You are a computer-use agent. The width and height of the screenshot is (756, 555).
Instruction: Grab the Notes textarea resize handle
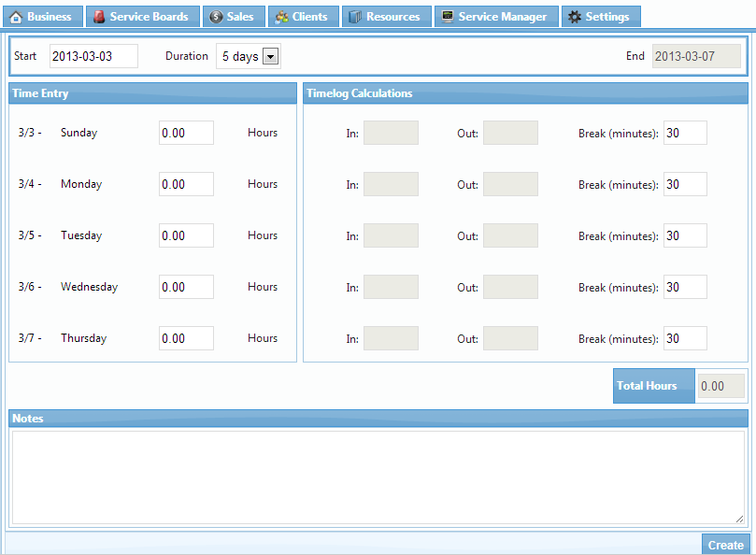pyautogui.click(x=739, y=519)
